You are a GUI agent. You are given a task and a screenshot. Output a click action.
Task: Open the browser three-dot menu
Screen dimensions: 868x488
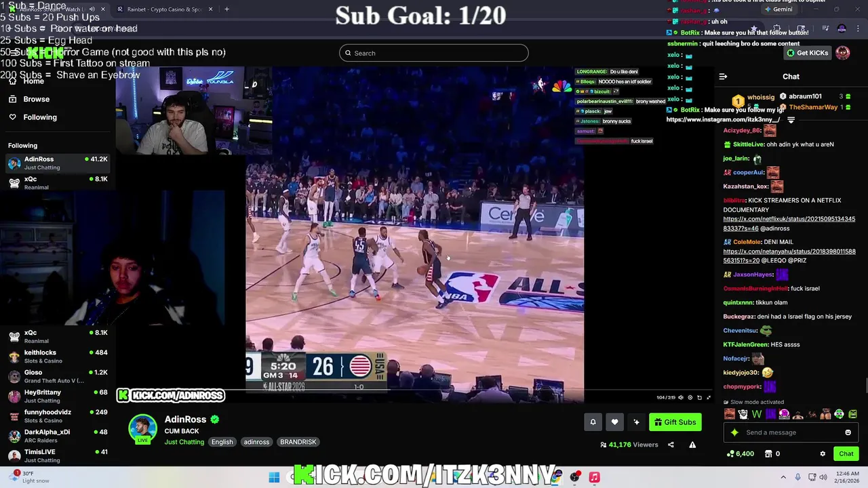[x=859, y=28]
